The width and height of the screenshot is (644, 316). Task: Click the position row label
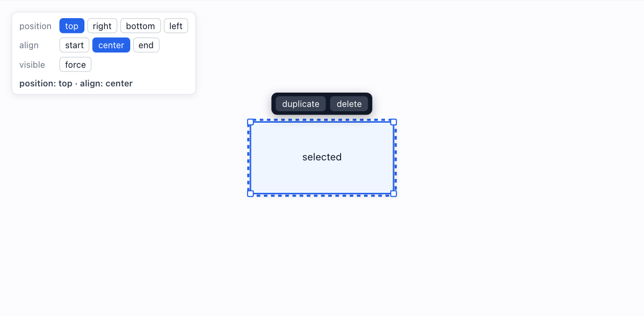35,26
